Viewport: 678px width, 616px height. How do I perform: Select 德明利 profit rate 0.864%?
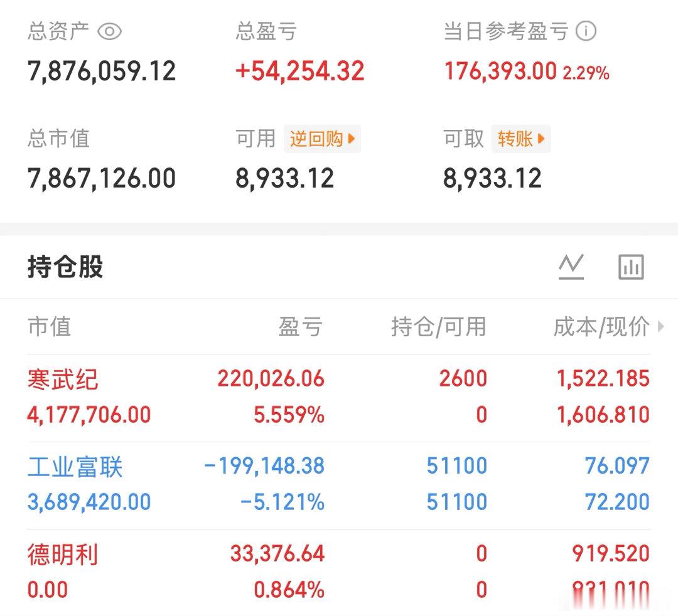pyautogui.click(x=289, y=590)
